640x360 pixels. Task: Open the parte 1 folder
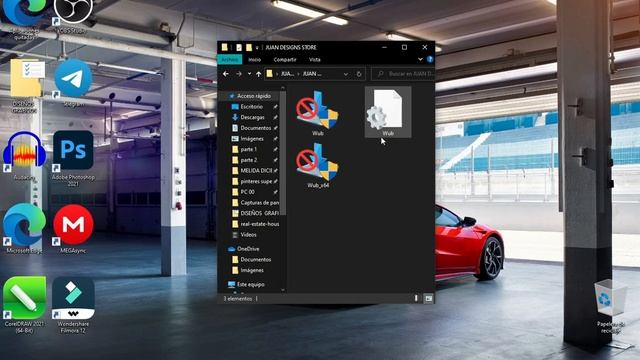(248, 149)
